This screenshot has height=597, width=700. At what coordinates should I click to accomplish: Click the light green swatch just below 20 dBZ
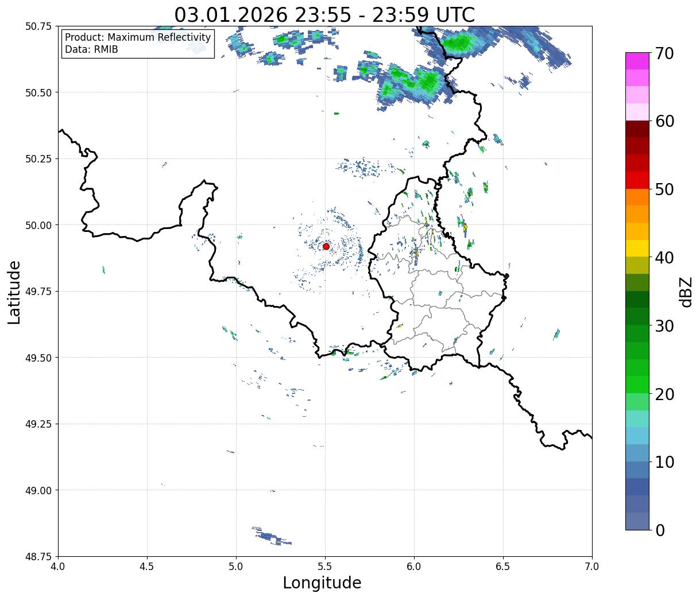point(637,402)
